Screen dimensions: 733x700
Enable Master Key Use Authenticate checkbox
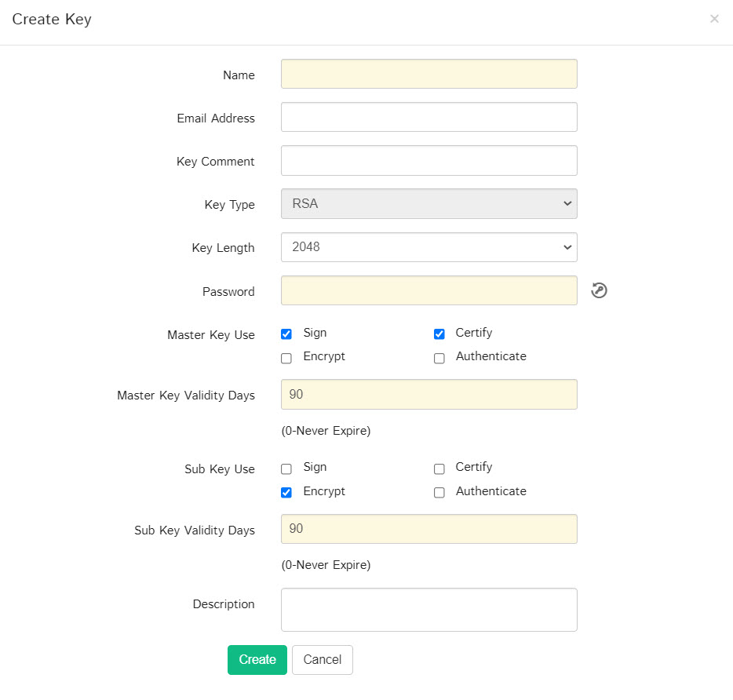(439, 358)
